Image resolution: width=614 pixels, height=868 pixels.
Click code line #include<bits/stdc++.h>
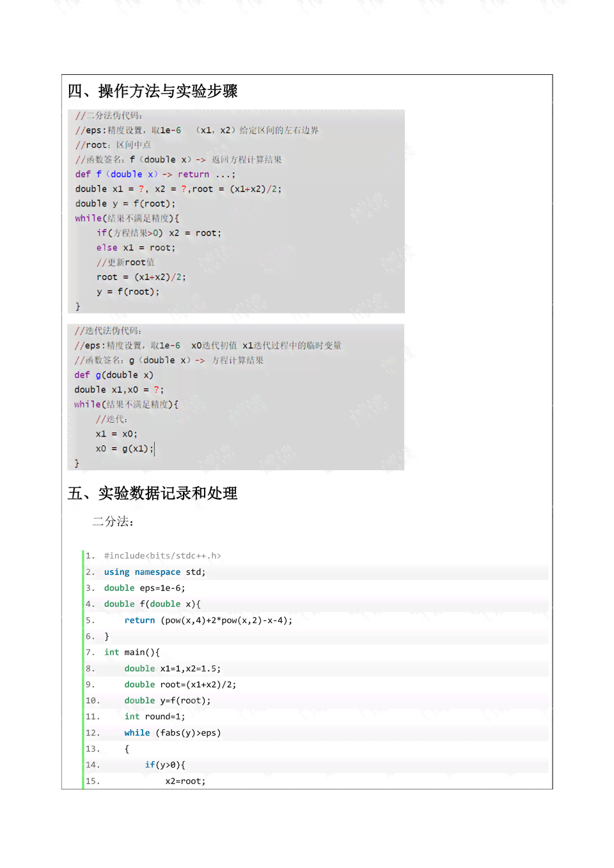point(162,556)
